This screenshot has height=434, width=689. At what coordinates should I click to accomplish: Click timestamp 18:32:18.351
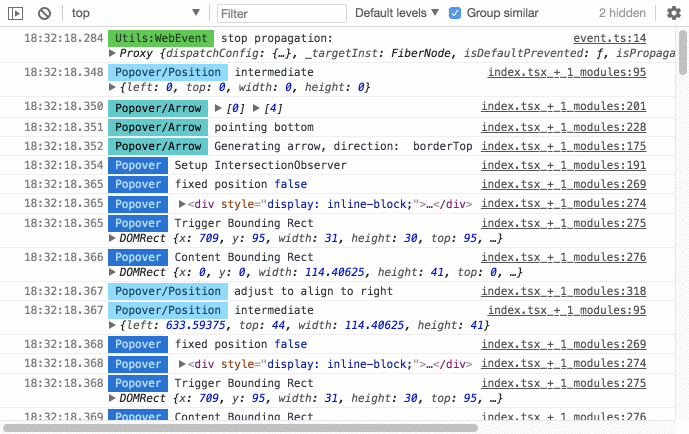click(64, 127)
